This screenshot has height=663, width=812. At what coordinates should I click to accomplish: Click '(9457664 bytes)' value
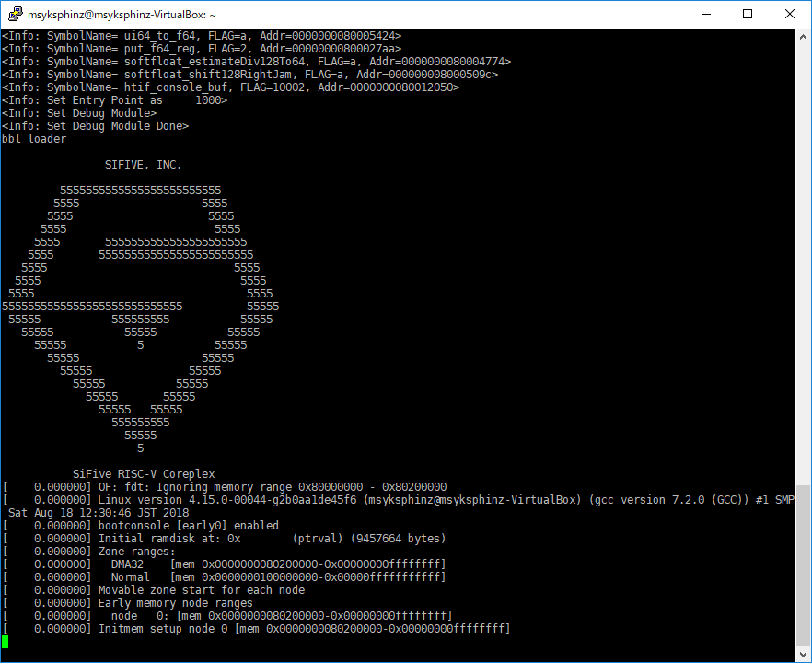[399, 539]
